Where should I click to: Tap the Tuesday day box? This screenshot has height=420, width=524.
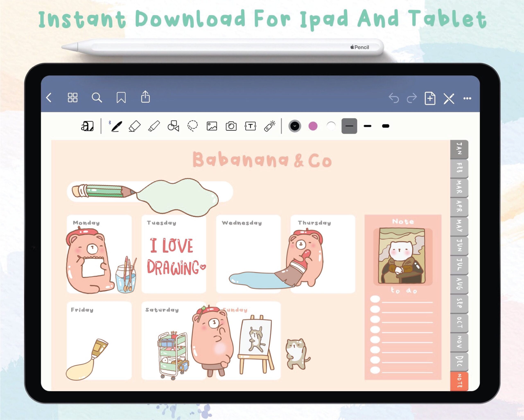(x=174, y=254)
